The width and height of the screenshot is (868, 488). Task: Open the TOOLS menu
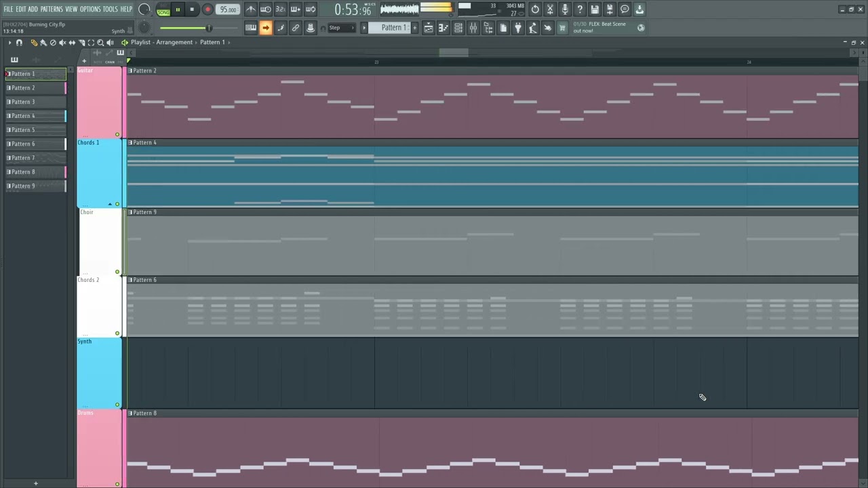tap(110, 9)
